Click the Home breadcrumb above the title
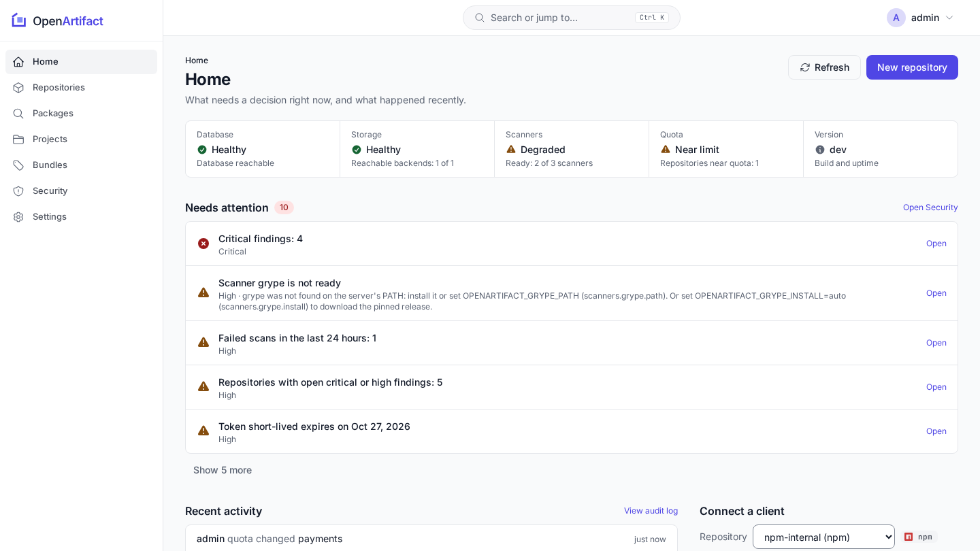The height and width of the screenshot is (551, 980). pyautogui.click(x=197, y=61)
